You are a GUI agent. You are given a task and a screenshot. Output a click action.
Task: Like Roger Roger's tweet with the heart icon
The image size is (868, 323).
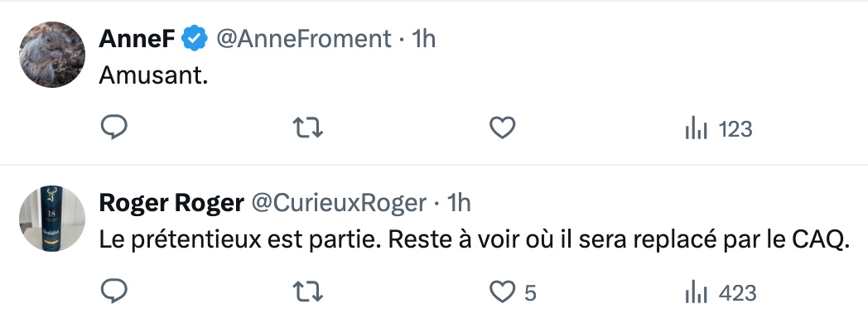pyautogui.click(x=503, y=292)
